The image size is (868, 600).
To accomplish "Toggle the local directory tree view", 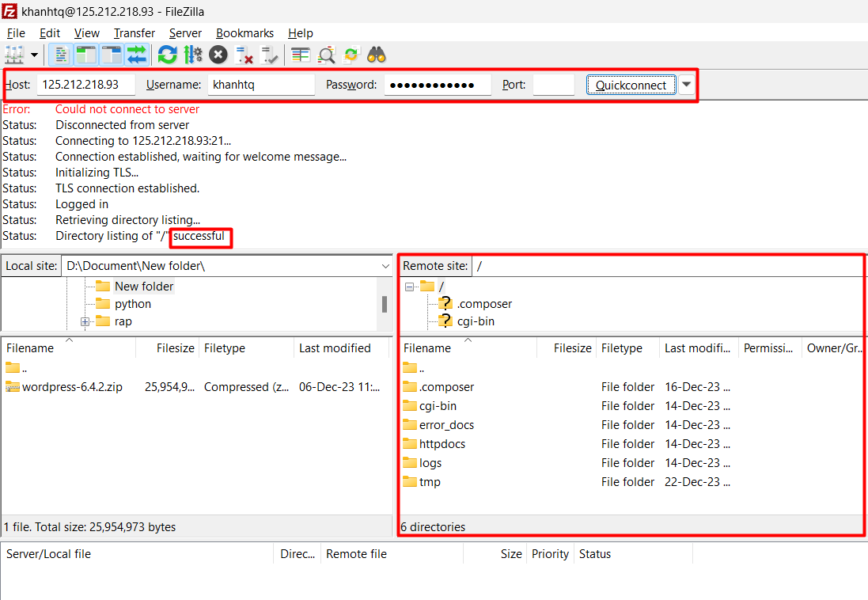I will pos(86,55).
